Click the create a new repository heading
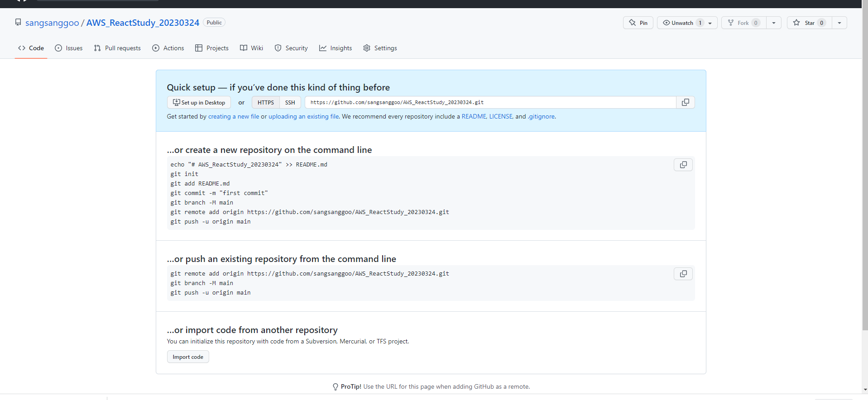Viewport: 868px width, 400px height. point(269,150)
